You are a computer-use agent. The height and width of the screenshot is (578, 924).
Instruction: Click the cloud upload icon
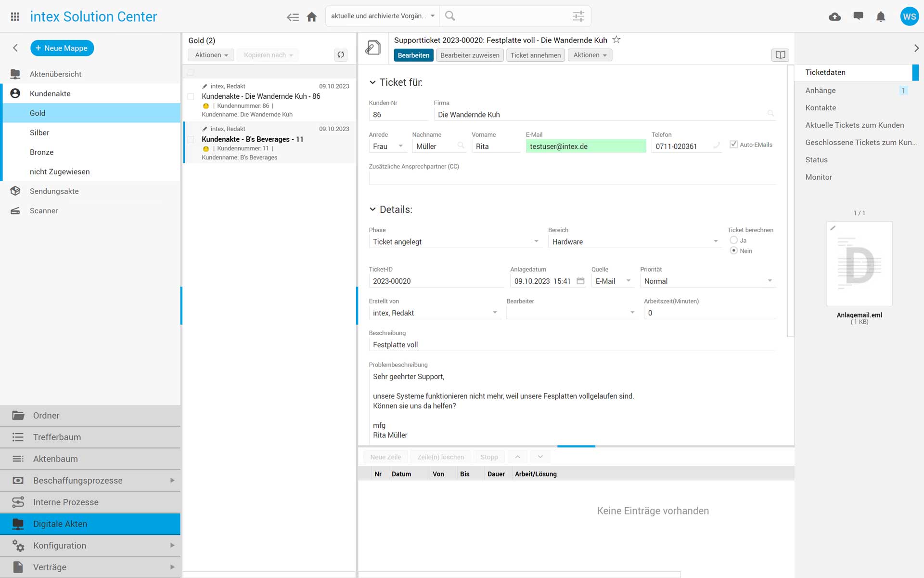point(834,17)
